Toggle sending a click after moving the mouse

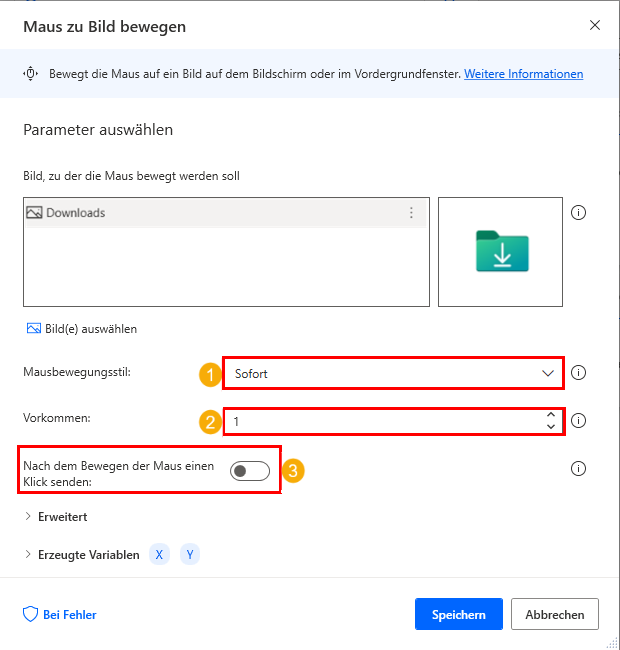250,471
